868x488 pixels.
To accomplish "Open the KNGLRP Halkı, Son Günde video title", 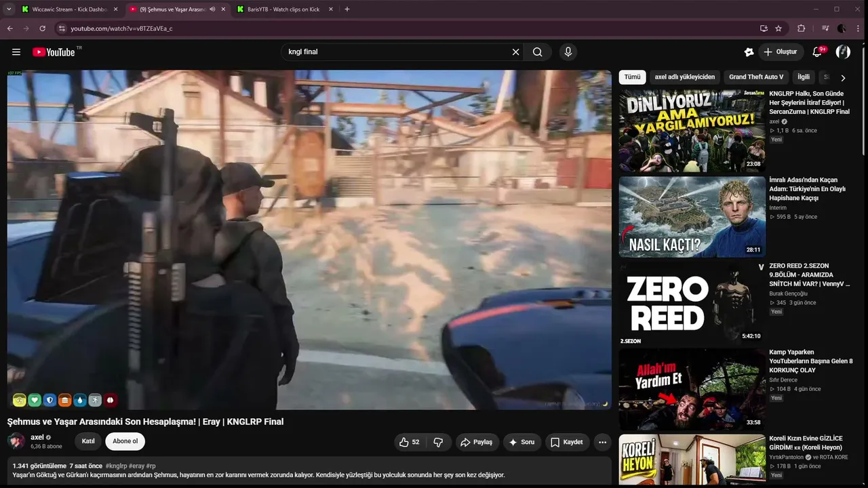I will coord(809,102).
